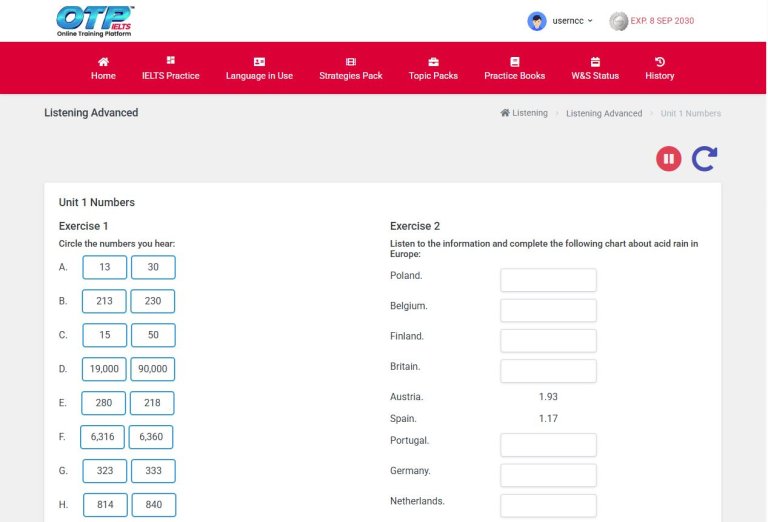
Task: Click the OTP IELTS logo
Action: (96, 20)
